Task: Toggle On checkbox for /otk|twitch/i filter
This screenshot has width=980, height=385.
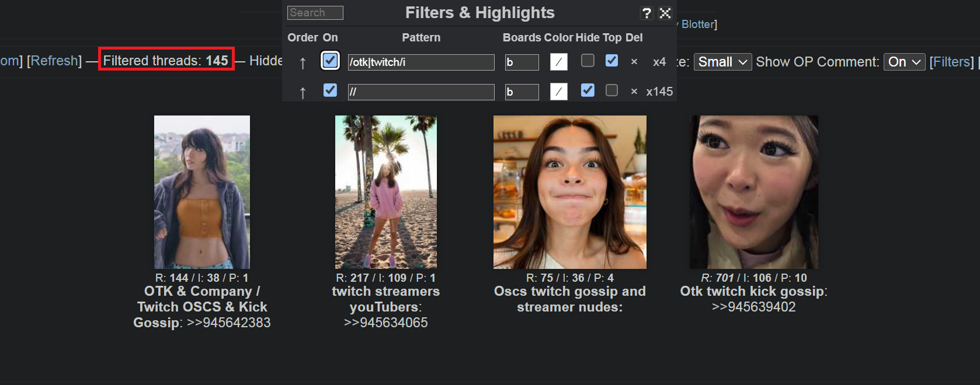Action: pyautogui.click(x=330, y=60)
